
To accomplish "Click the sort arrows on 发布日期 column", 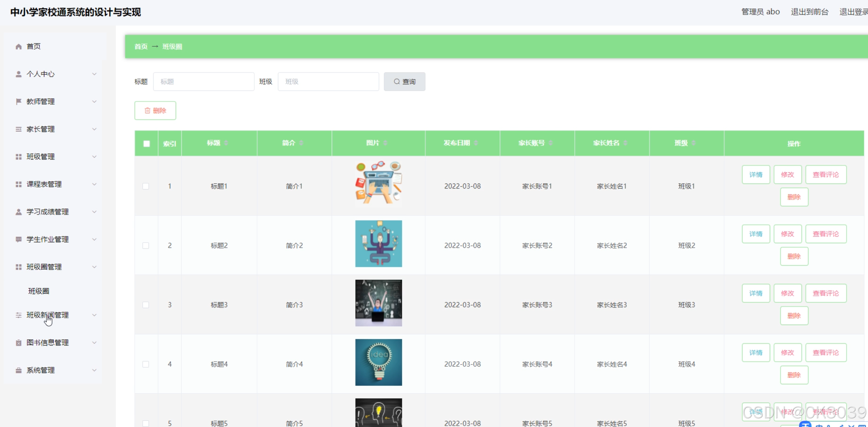I will click(x=476, y=143).
